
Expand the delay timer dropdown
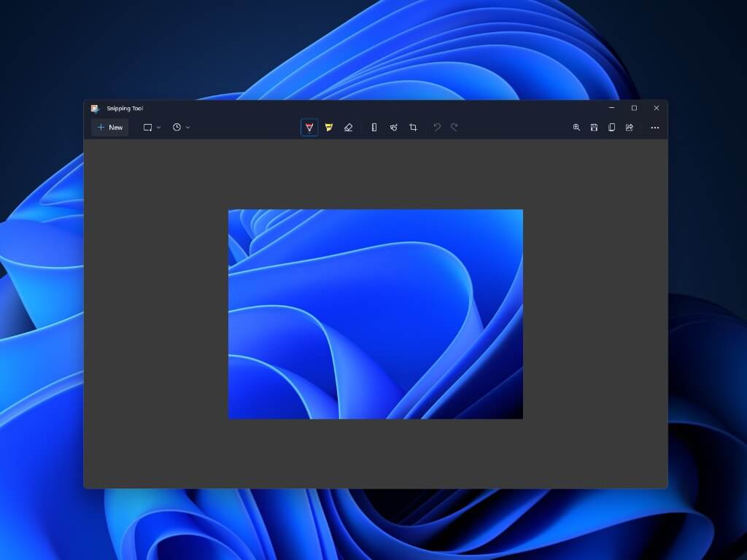[x=181, y=128]
